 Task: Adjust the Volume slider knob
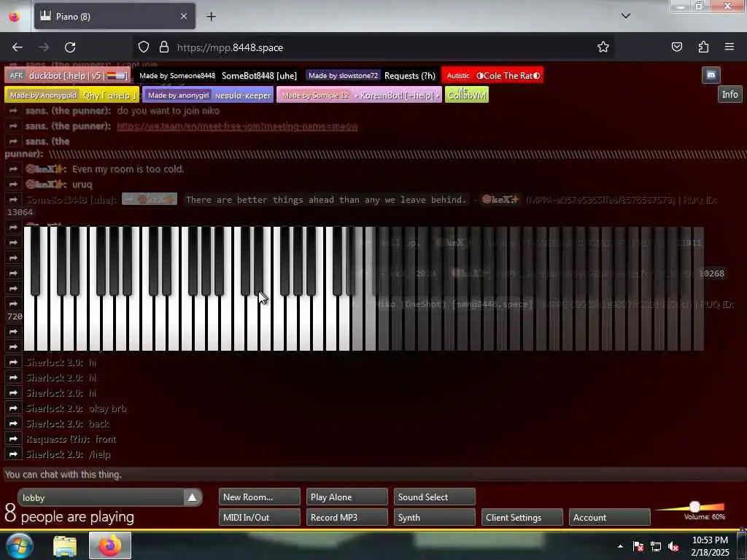coord(694,506)
